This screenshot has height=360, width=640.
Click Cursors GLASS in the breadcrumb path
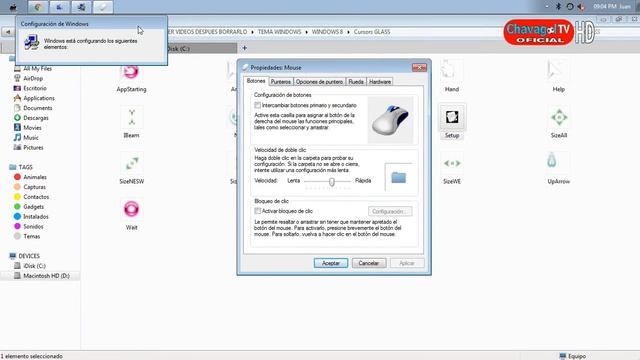[x=371, y=32]
